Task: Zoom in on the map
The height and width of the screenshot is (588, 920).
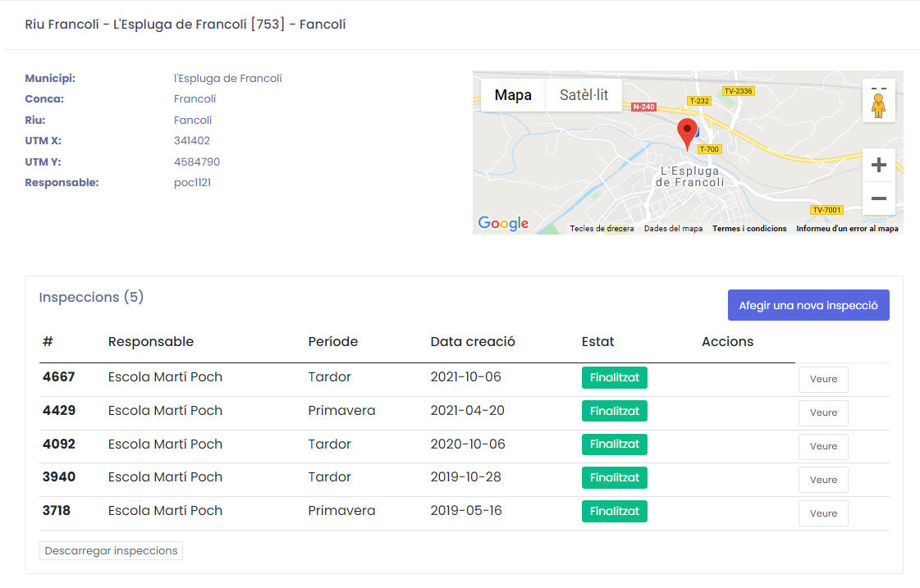Action: point(878,166)
